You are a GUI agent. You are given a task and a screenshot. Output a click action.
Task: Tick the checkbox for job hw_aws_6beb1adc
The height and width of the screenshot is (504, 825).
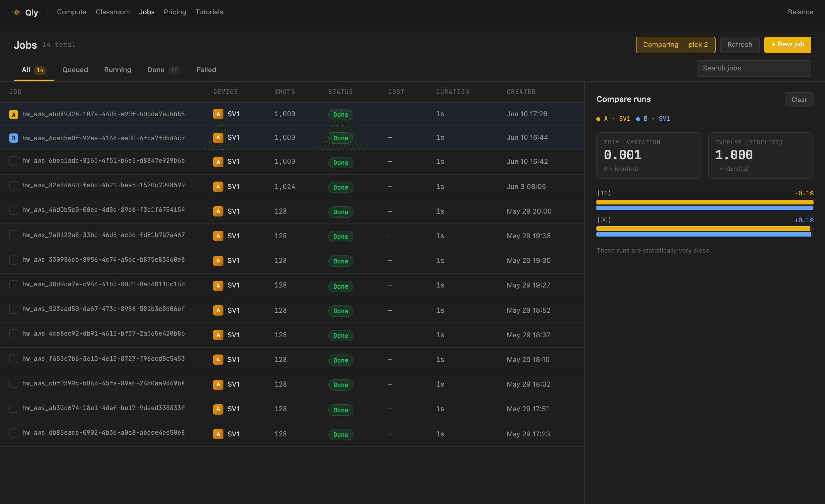tap(14, 161)
